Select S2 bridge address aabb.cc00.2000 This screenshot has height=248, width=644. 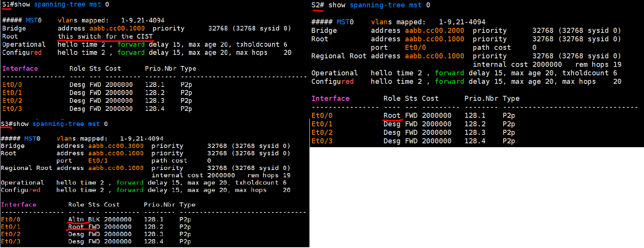pyautogui.click(x=434, y=31)
